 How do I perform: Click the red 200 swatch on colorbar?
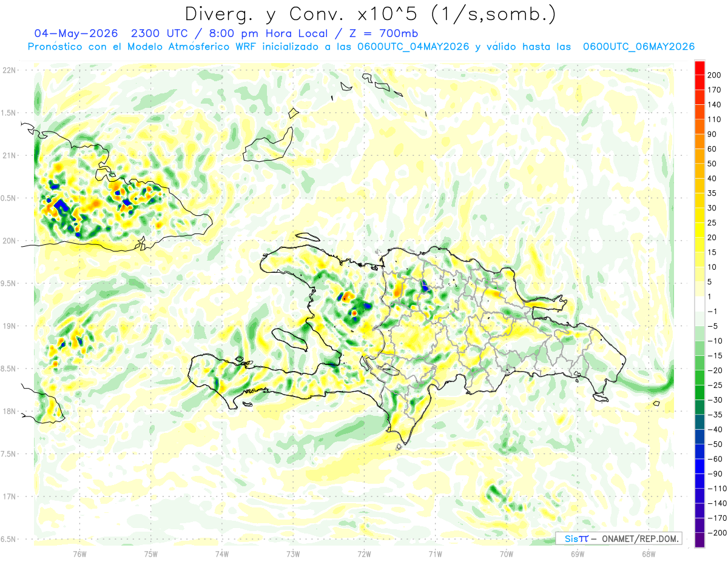coord(699,68)
